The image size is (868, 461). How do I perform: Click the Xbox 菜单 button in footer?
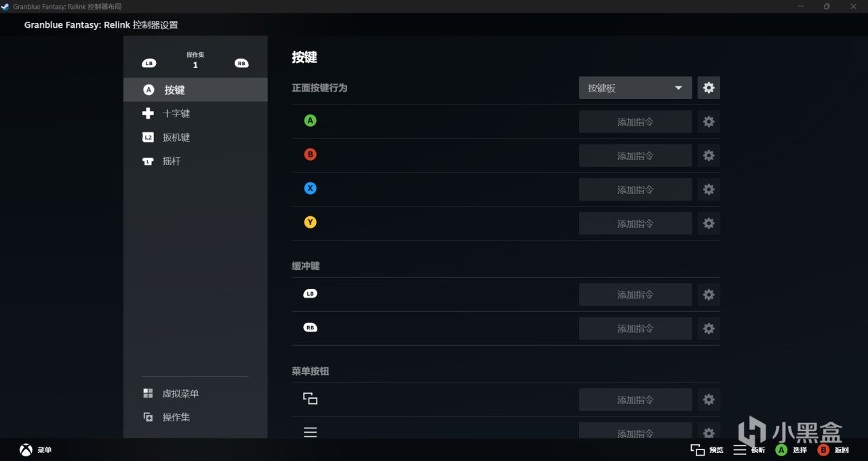35,450
